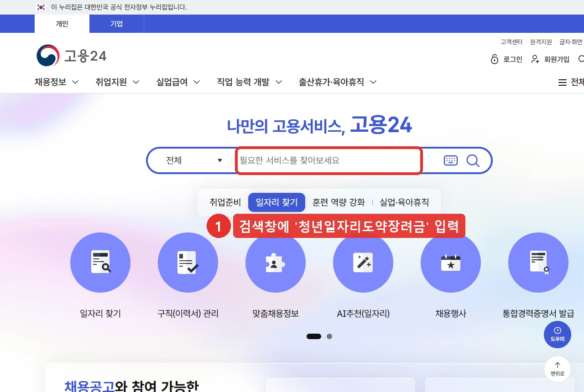
Task: Click the 나만의 고용서비스, 고용24 heading
Action: [319, 125]
